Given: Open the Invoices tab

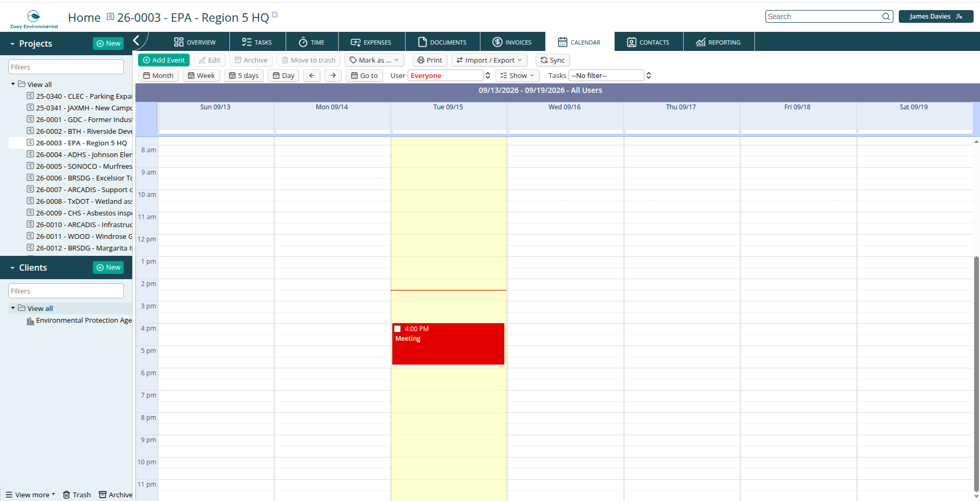Looking at the screenshot, I should click(x=512, y=42).
